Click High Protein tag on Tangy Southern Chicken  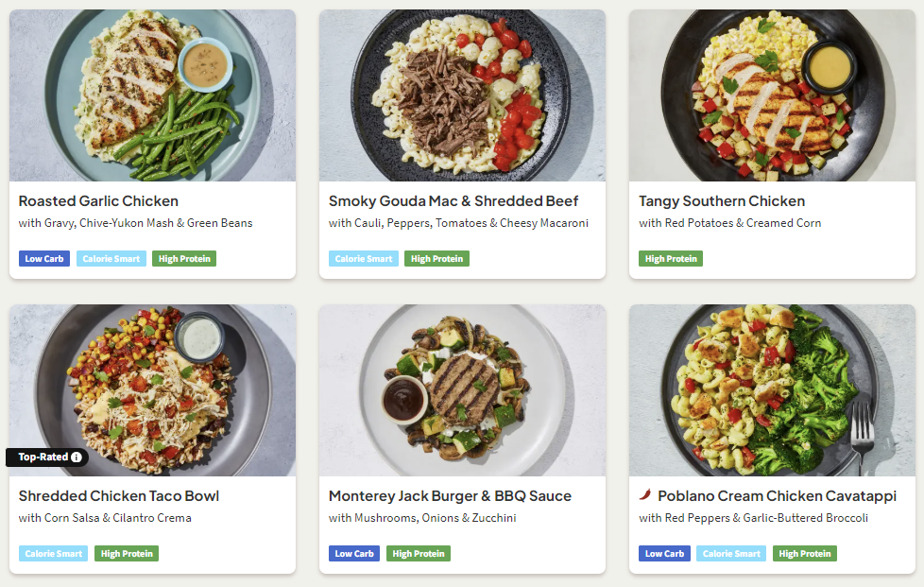point(671,259)
